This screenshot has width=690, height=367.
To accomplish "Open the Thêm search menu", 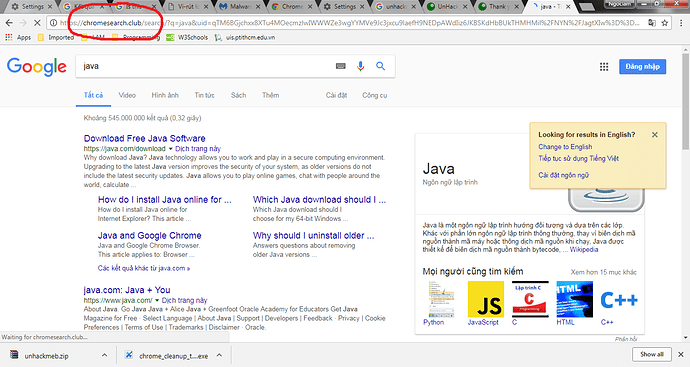I will 270,95.
